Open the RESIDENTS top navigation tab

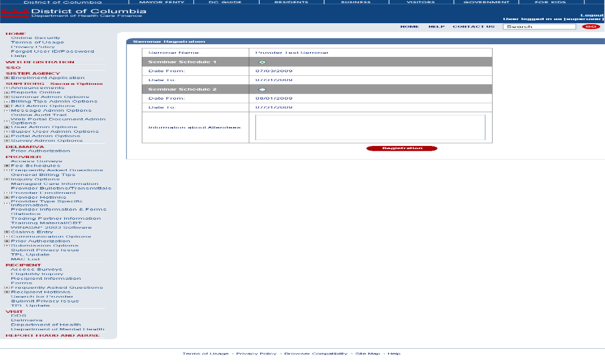[291, 2]
